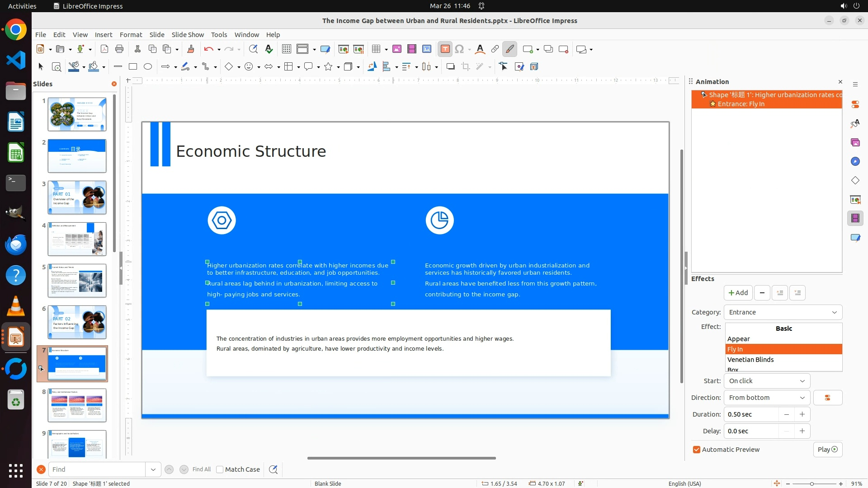Toggle the Display Grid icon
The height and width of the screenshot is (488, 868).
[286, 49]
